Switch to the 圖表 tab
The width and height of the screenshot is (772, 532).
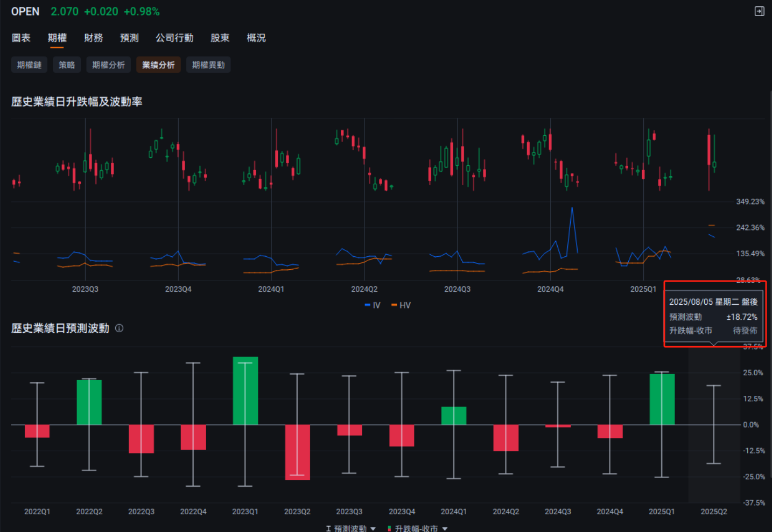pos(21,38)
